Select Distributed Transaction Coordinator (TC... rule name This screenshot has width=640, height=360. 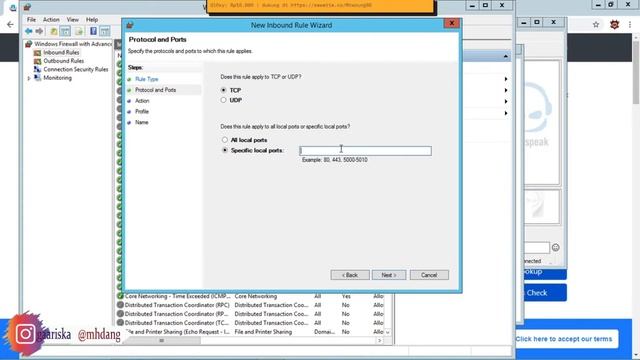[177, 322]
